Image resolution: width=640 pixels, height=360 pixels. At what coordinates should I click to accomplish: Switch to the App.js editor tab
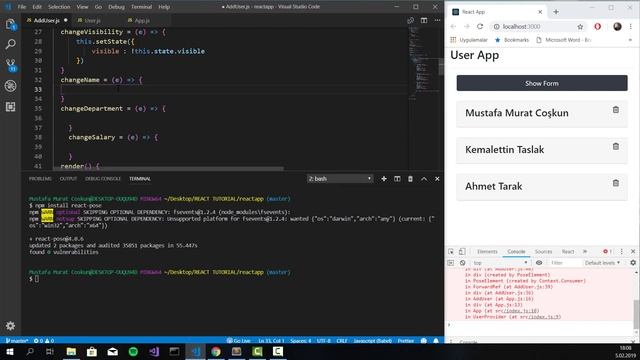point(142,20)
